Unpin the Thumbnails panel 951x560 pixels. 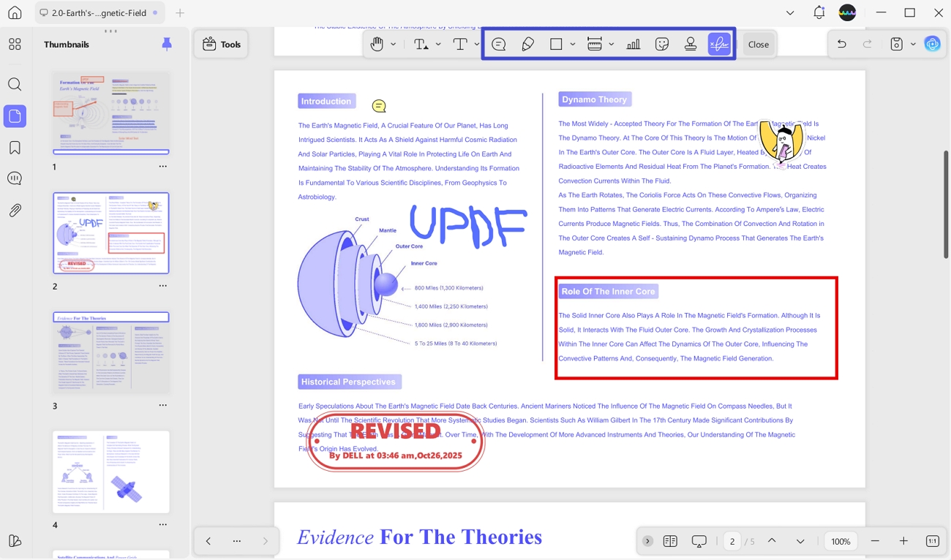[x=167, y=44]
